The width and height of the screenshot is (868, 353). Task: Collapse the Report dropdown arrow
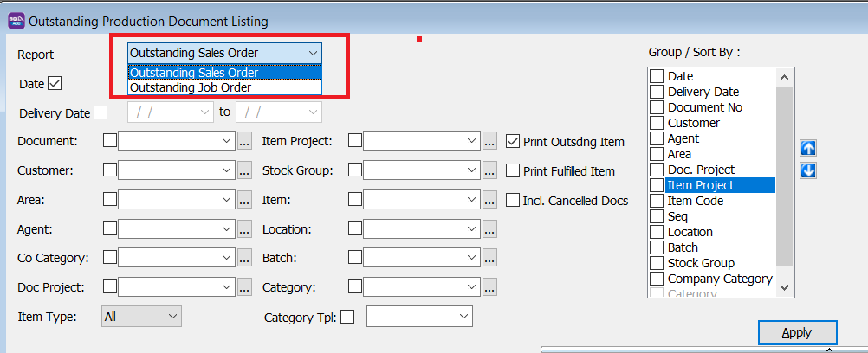pos(312,53)
